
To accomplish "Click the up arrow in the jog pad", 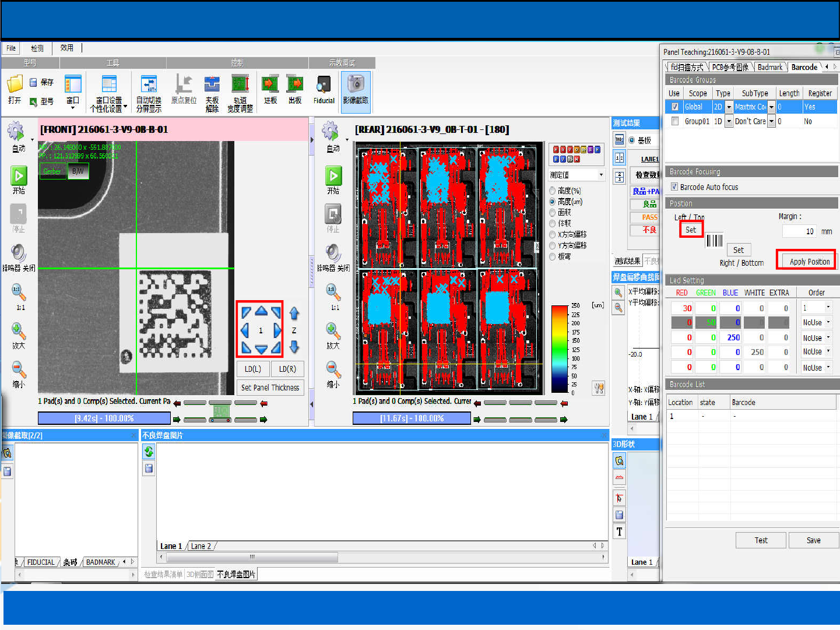I will pyautogui.click(x=261, y=312).
